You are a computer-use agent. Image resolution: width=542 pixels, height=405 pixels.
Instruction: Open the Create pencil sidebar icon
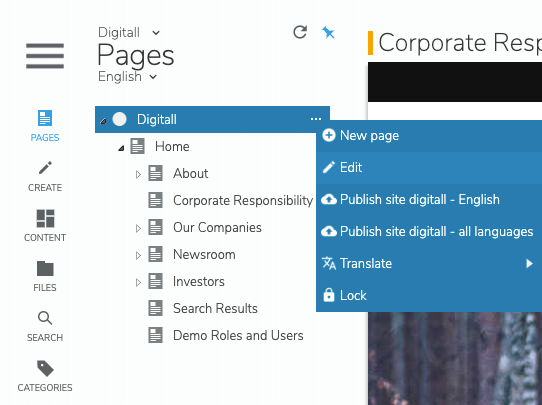click(45, 168)
